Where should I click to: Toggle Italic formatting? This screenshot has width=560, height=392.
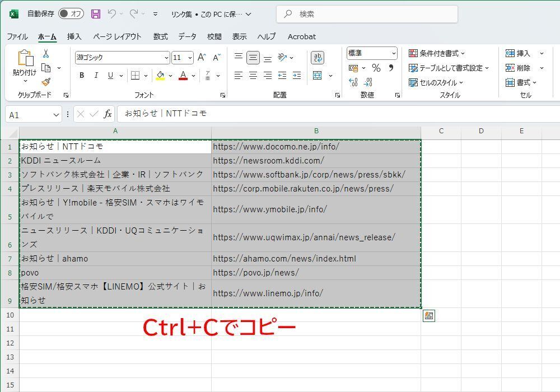coord(96,76)
